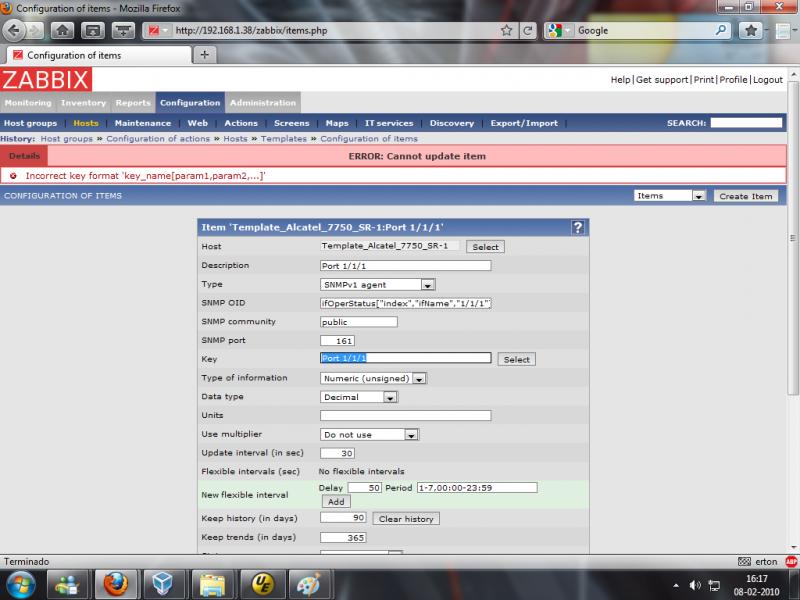Bookmark this page with the star icon

pyautogui.click(x=505, y=30)
